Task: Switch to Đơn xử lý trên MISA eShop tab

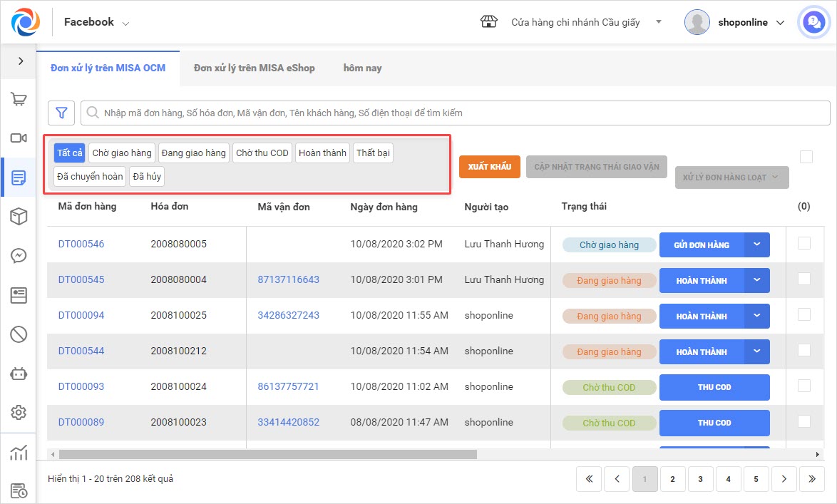Action: (x=254, y=68)
